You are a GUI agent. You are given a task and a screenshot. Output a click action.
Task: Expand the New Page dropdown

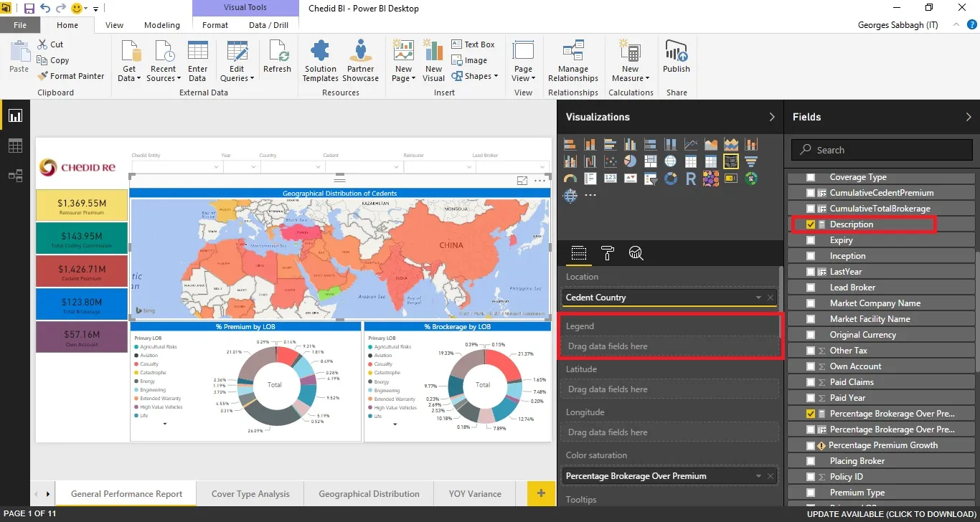(404, 61)
